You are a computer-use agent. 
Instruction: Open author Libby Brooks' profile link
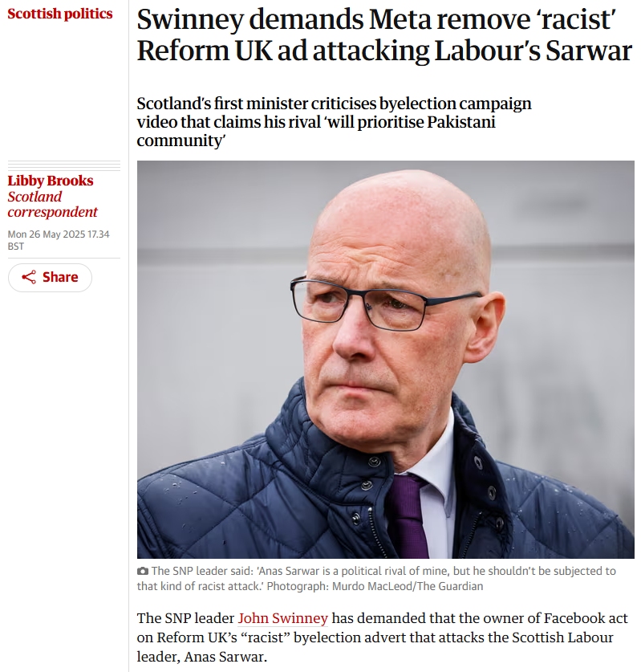pos(51,181)
